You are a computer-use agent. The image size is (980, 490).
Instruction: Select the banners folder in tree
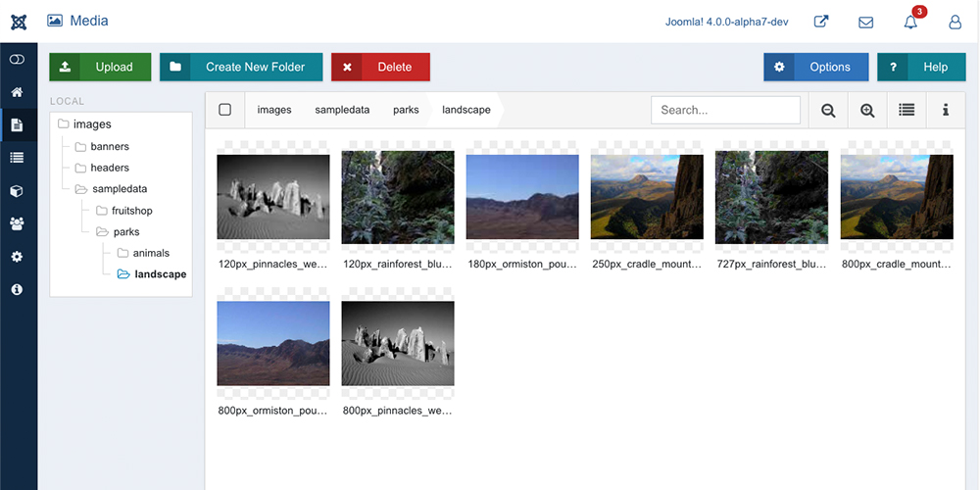102,147
